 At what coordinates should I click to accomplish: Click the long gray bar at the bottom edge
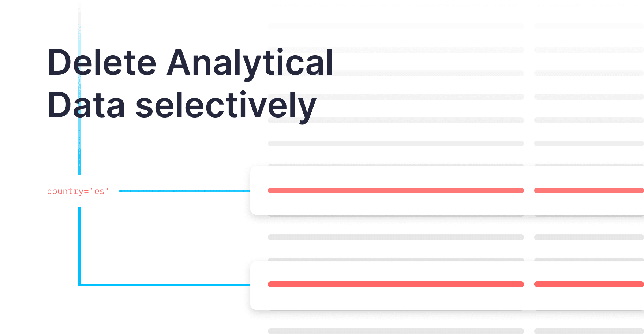[396, 331]
